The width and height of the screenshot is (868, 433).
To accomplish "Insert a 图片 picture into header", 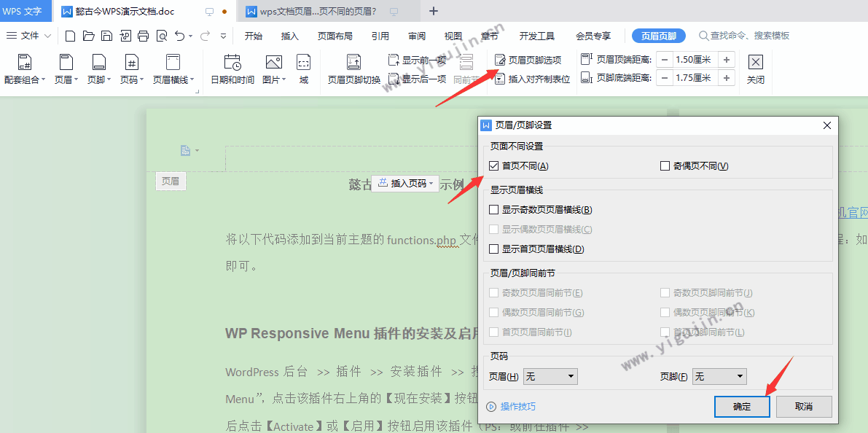I will click(274, 69).
